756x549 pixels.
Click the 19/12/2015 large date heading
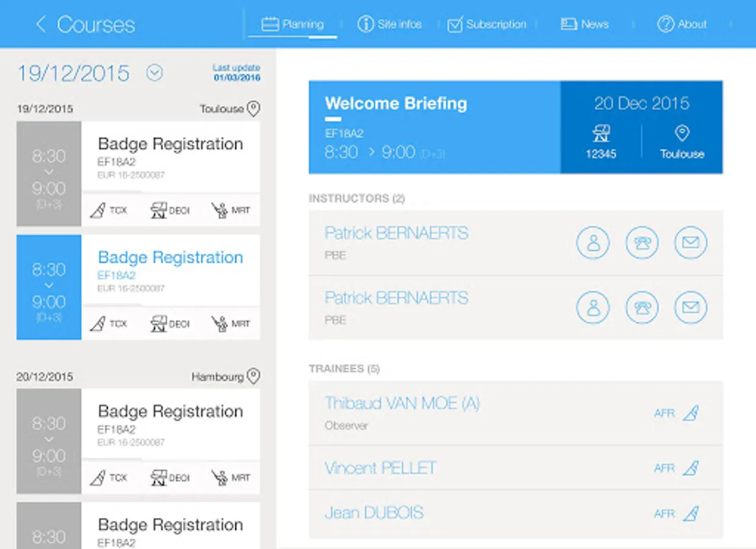coord(73,73)
